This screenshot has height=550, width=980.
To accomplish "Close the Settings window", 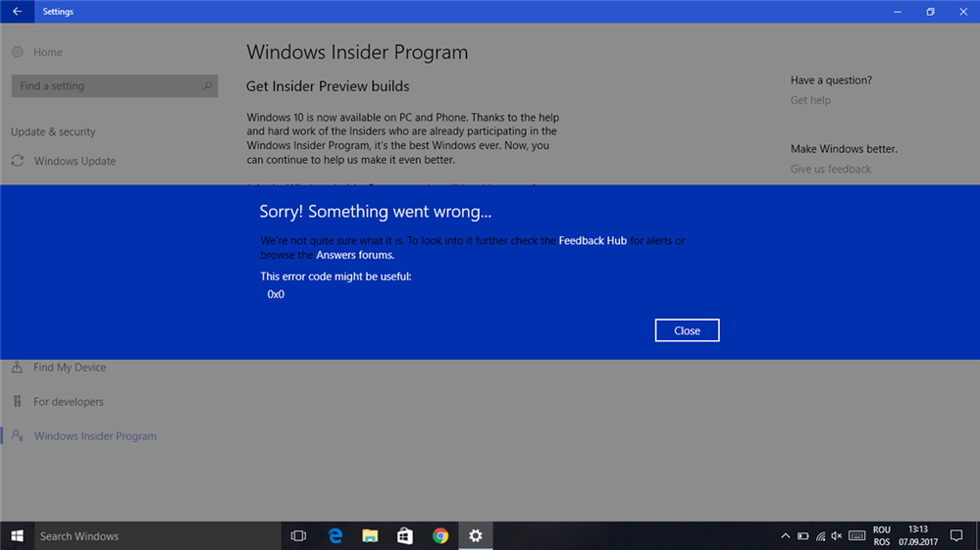I will [x=963, y=11].
